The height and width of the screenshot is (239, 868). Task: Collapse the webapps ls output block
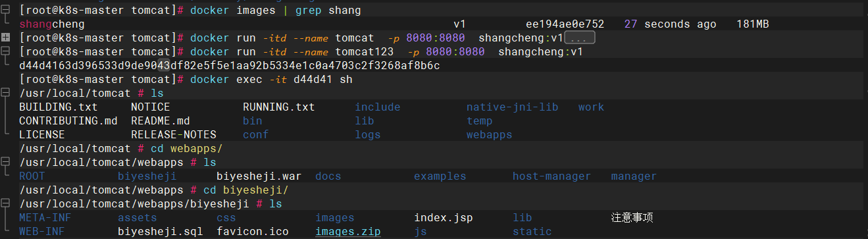click(5, 162)
